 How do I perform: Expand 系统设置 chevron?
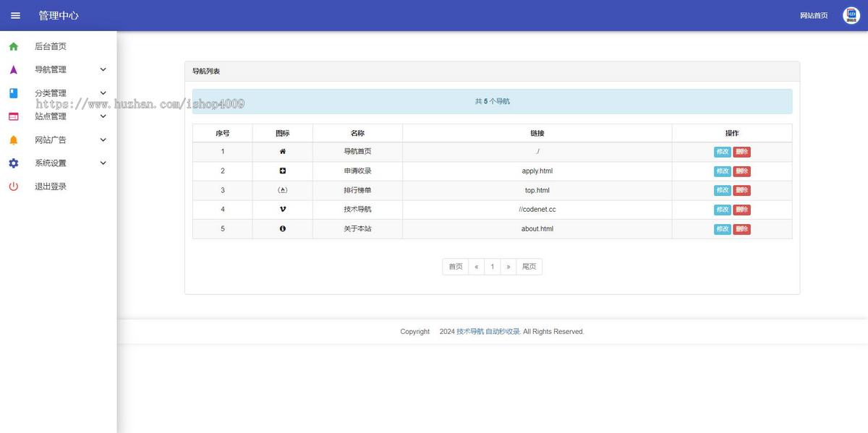coord(103,163)
